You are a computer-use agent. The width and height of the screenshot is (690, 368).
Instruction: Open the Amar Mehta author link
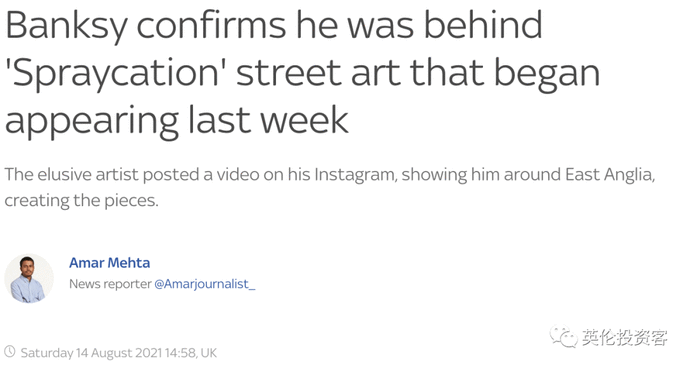110,263
